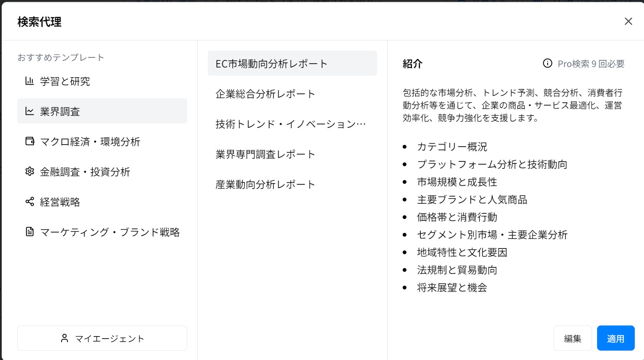
Task: Click the document icon for マーケティング・ブランド戦略
Action: [29, 232]
